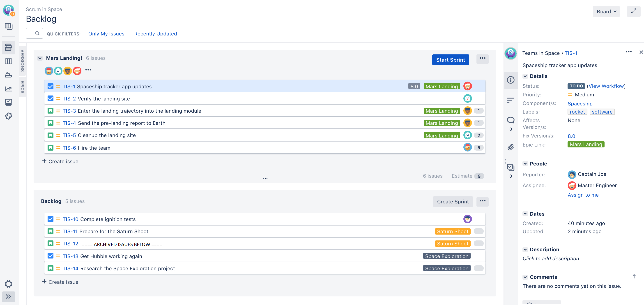
Task: Click the Start Sprint button
Action: pos(450,60)
